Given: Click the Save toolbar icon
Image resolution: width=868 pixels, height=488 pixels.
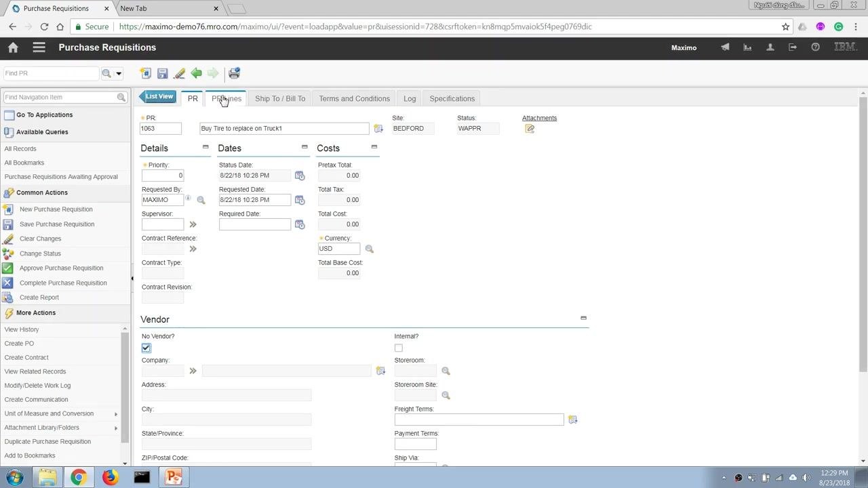Looking at the screenshot, I should tap(162, 73).
